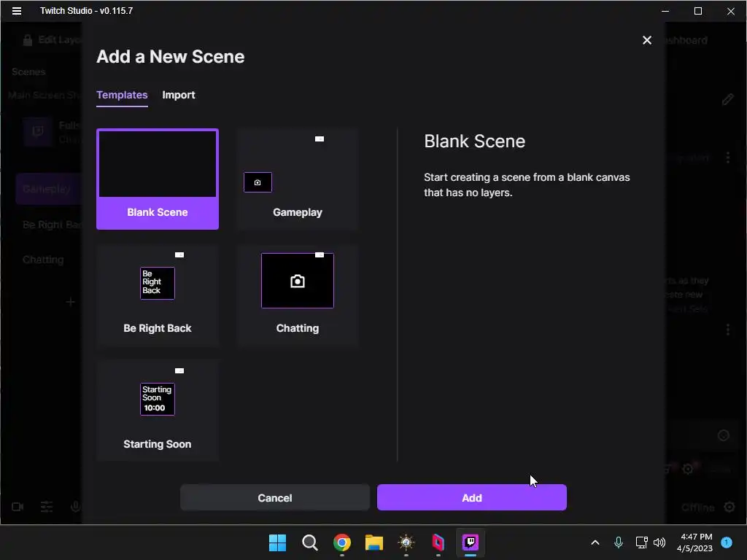
Task: Open the upper three-dot options menu
Action: (728, 157)
